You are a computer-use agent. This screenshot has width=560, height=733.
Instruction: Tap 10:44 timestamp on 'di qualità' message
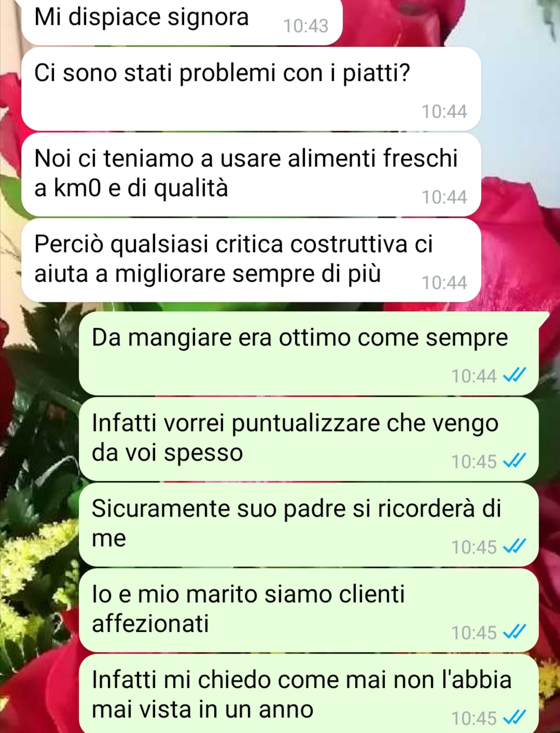[444, 197]
